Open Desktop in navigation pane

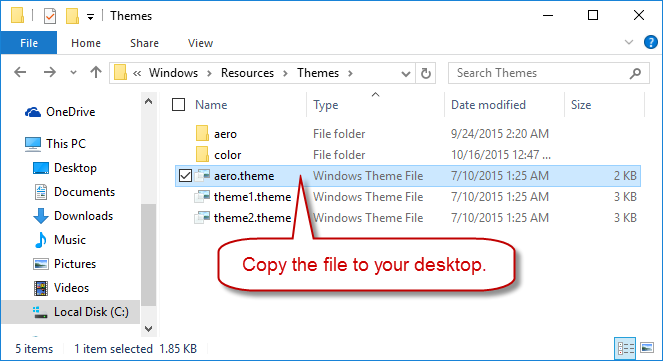coord(75,168)
